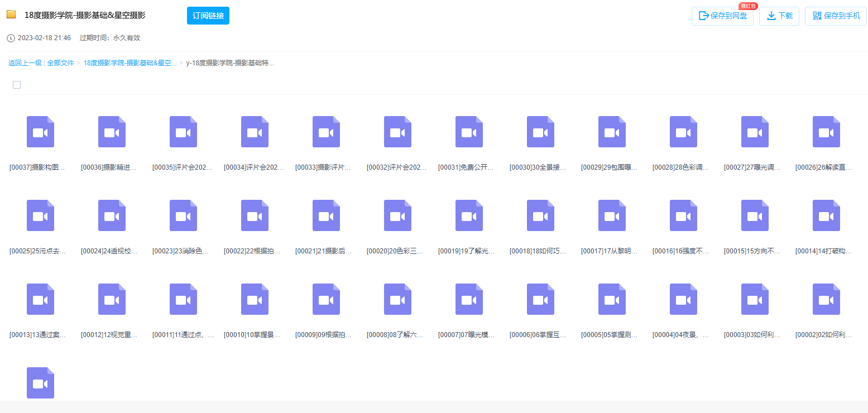The width and height of the screenshot is (868, 413).
Task: Click current folder y-18度摄影学院 breadcrumb text
Action: [x=230, y=63]
